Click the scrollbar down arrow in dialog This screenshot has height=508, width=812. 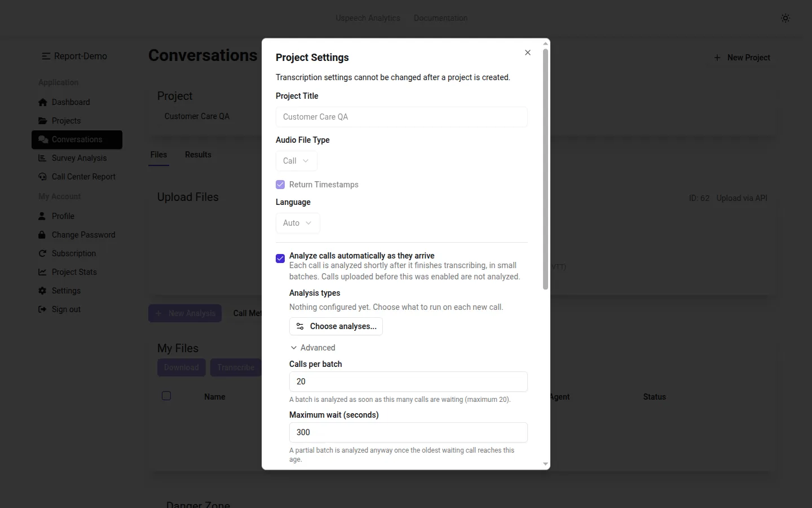click(545, 464)
